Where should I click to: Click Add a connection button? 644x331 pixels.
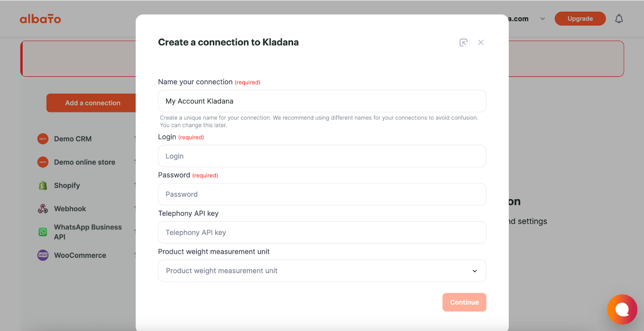coord(92,103)
